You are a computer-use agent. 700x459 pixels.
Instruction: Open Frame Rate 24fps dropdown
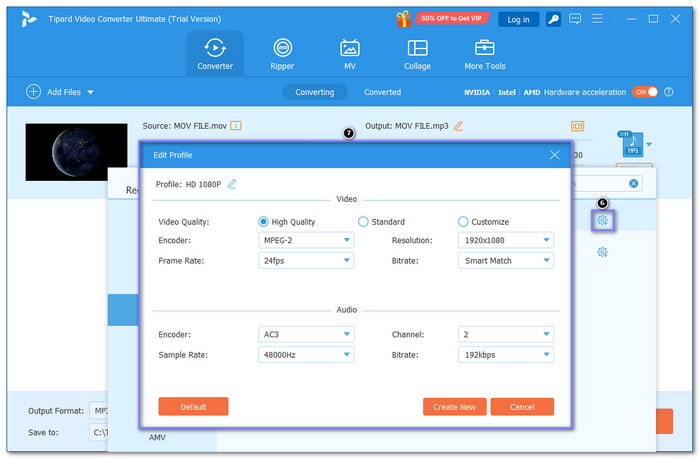click(306, 260)
